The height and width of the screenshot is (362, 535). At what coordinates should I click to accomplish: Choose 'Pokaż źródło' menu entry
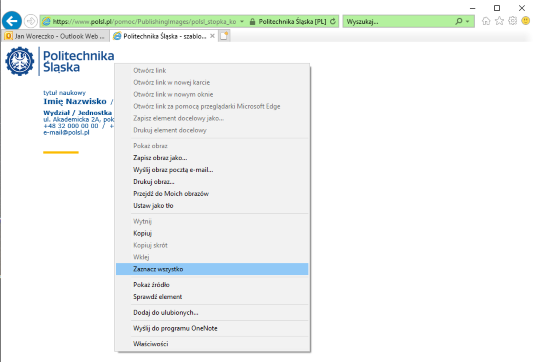click(212, 285)
